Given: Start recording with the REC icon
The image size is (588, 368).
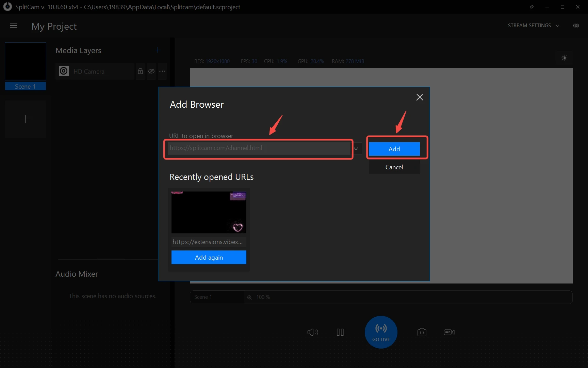Looking at the screenshot, I should (x=449, y=332).
